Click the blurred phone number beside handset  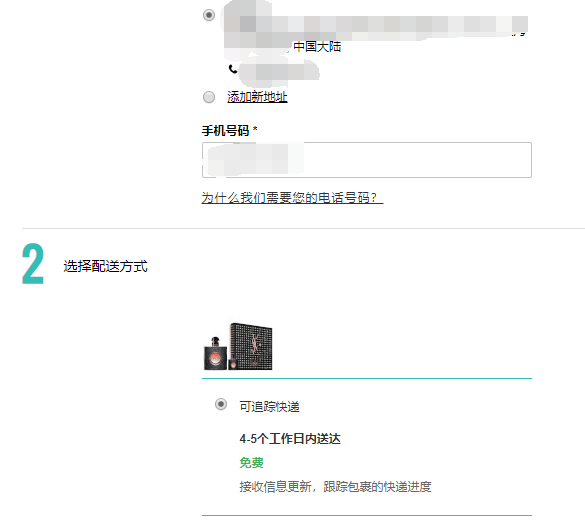279,71
